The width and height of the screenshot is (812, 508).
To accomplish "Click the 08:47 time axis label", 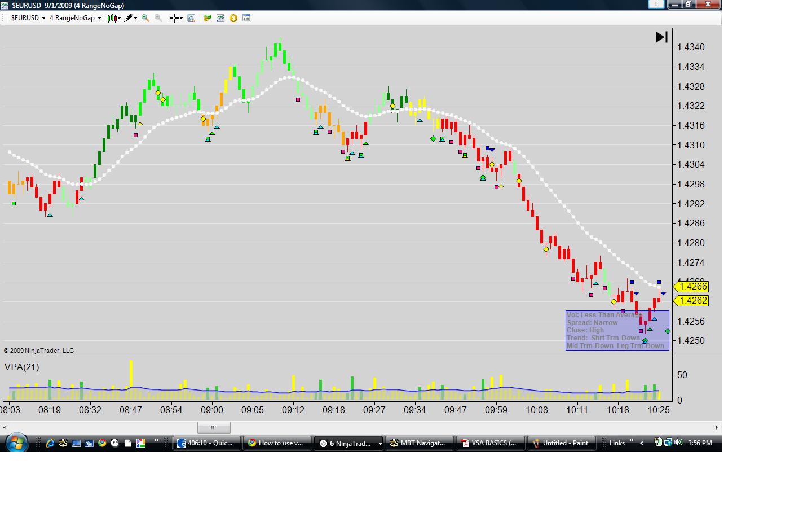I will [131, 410].
